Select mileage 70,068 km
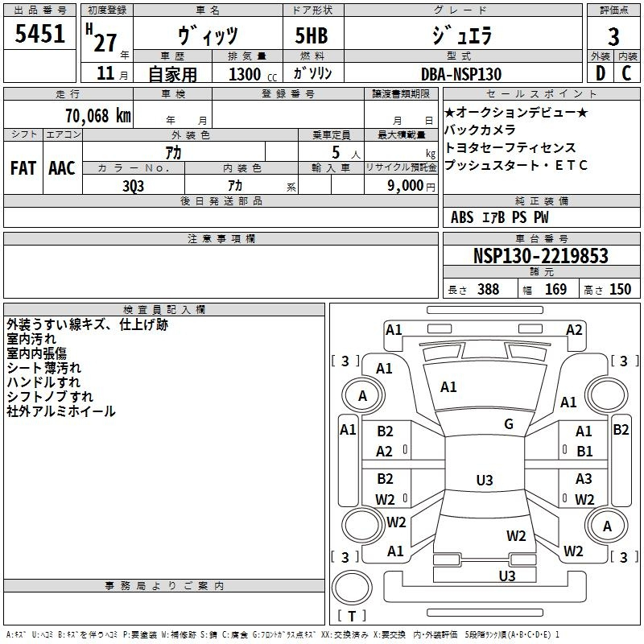The image size is (644, 644). tap(98, 115)
